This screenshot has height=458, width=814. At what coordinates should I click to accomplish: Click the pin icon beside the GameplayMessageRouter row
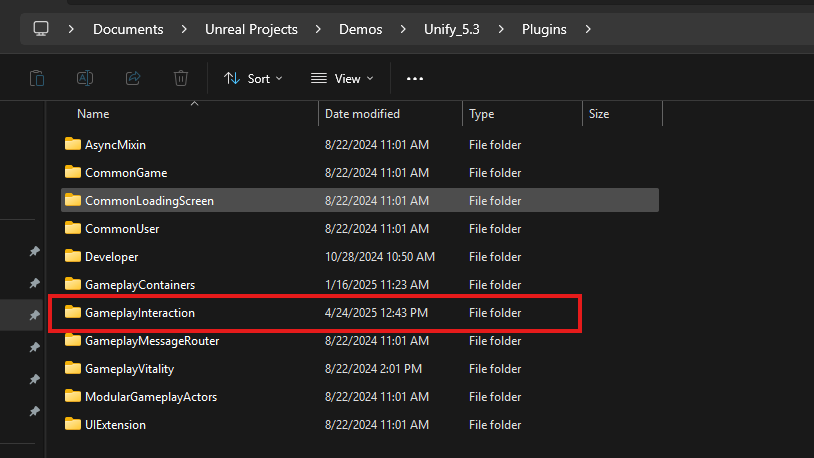[x=34, y=347]
